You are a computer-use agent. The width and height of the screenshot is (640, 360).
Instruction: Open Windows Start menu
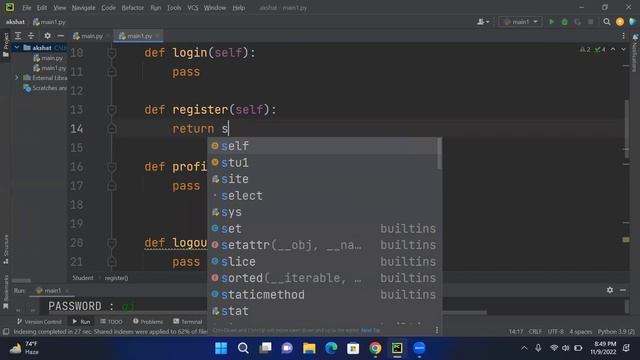click(x=221, y=348)
